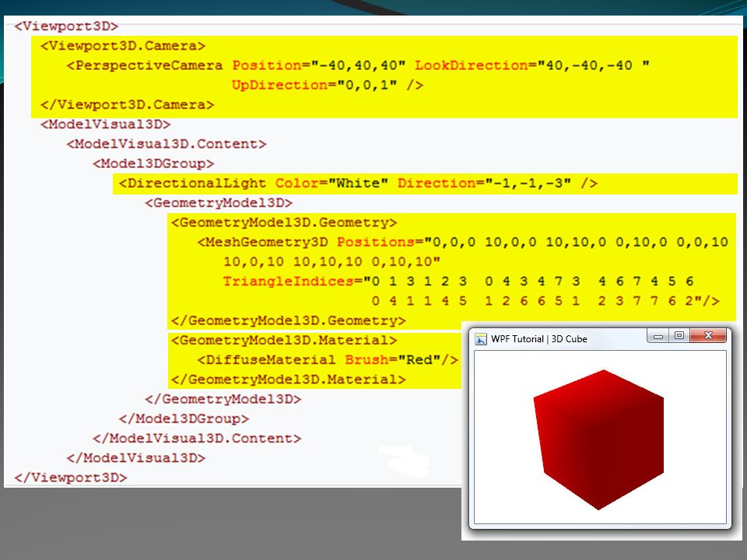Click the </ModelVisual3D> closing tag
The image size is (747, 560).
[135, 458]
